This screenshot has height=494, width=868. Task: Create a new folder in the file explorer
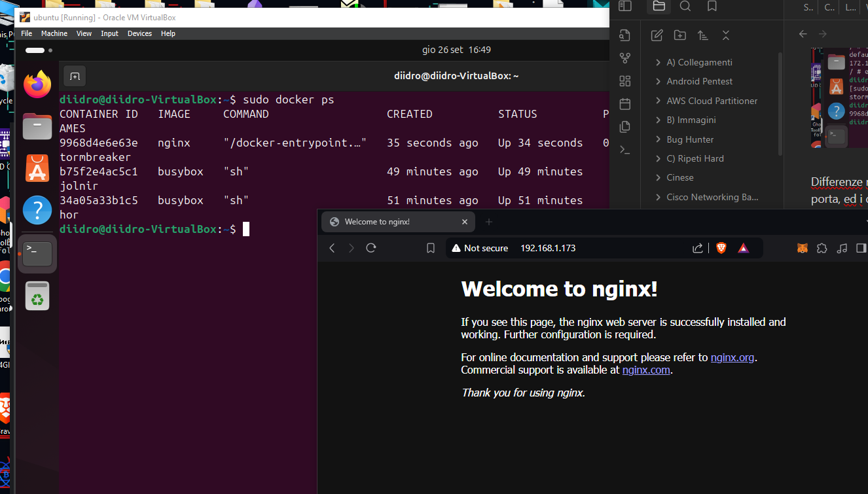(x=680, y=35)
